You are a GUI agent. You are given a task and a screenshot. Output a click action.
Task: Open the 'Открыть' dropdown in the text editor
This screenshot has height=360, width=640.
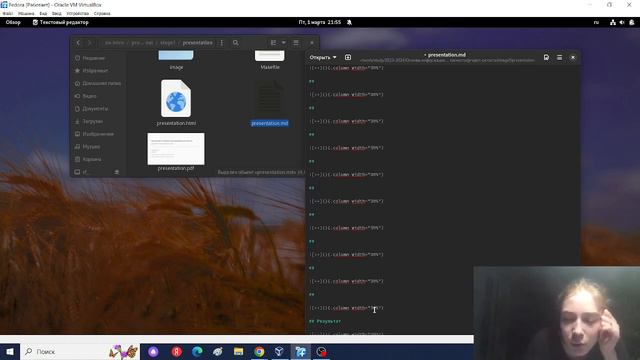pyautogui.click(x=323, y=58)
